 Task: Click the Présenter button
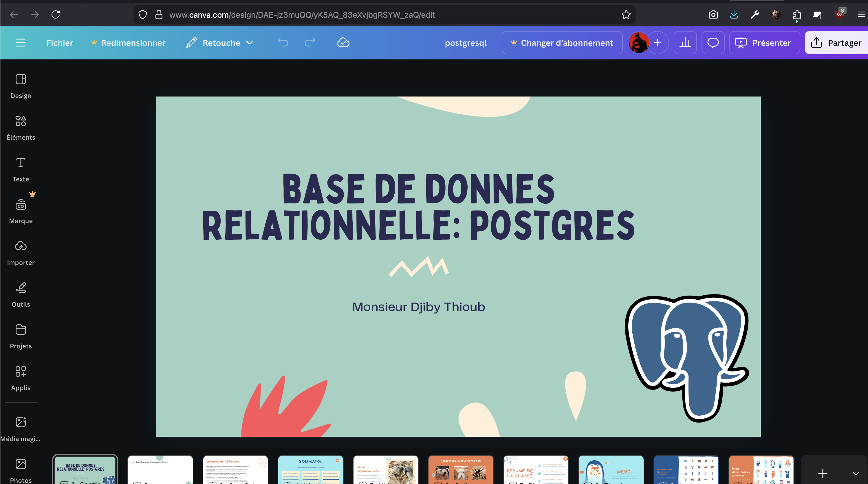(764, 43)
